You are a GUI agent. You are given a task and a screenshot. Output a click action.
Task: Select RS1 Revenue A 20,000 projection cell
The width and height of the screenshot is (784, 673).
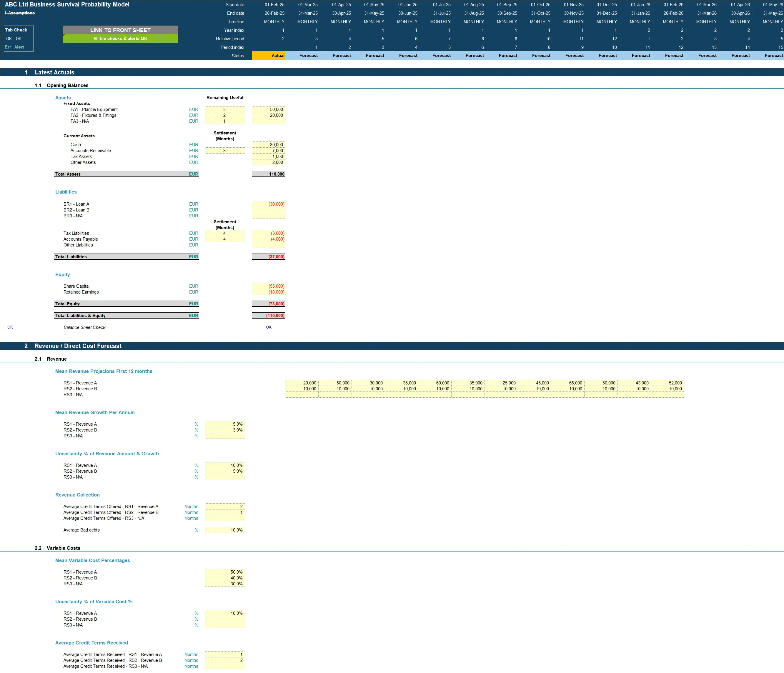302,383
